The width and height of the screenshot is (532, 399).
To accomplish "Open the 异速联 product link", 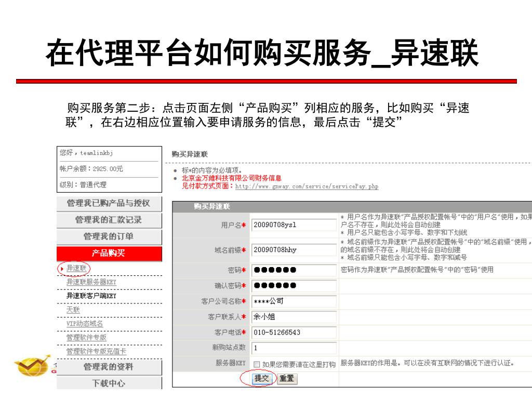I will click(76, 269).
